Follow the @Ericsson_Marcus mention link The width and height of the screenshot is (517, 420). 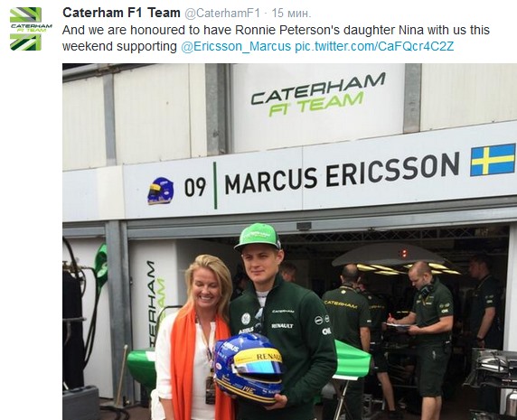236,46
